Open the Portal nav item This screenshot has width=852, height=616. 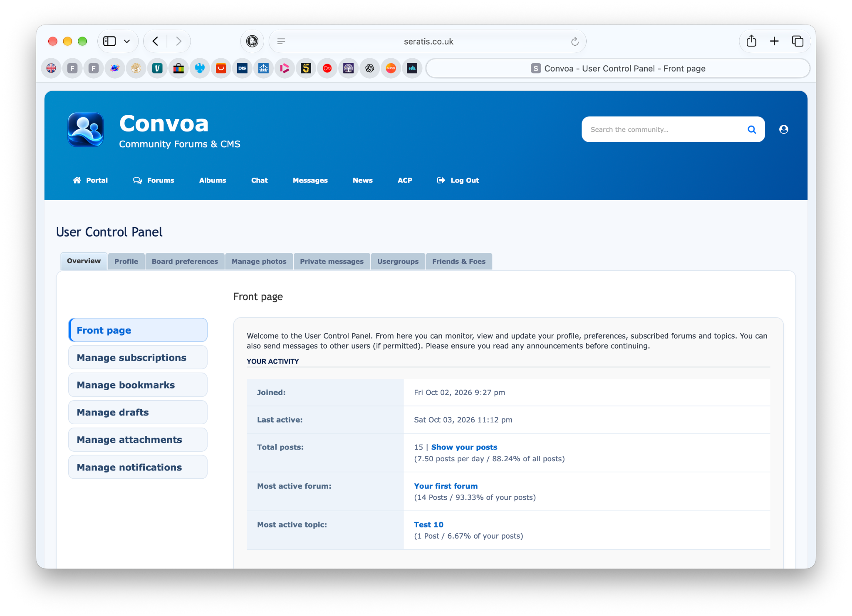tap(90, 180)
